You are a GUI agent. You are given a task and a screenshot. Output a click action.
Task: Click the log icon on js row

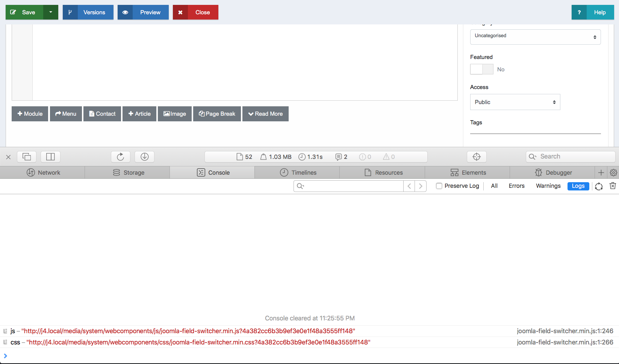5,331
